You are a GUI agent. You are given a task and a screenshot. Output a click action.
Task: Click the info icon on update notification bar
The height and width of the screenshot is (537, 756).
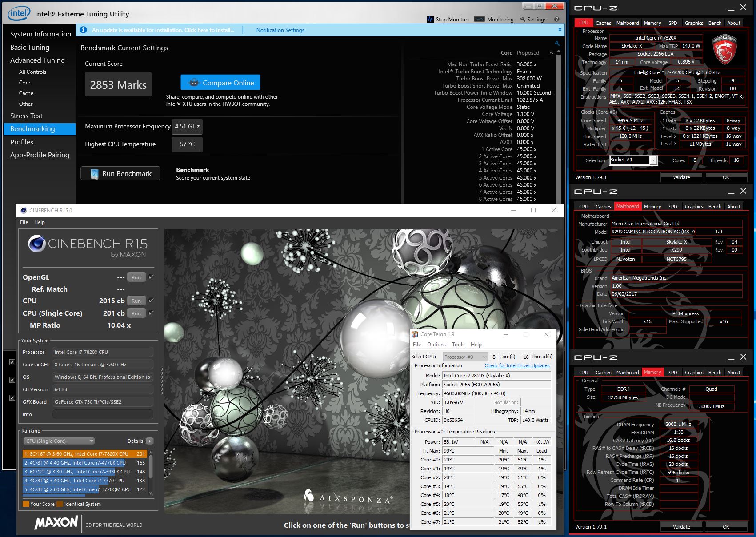point(83,30)
